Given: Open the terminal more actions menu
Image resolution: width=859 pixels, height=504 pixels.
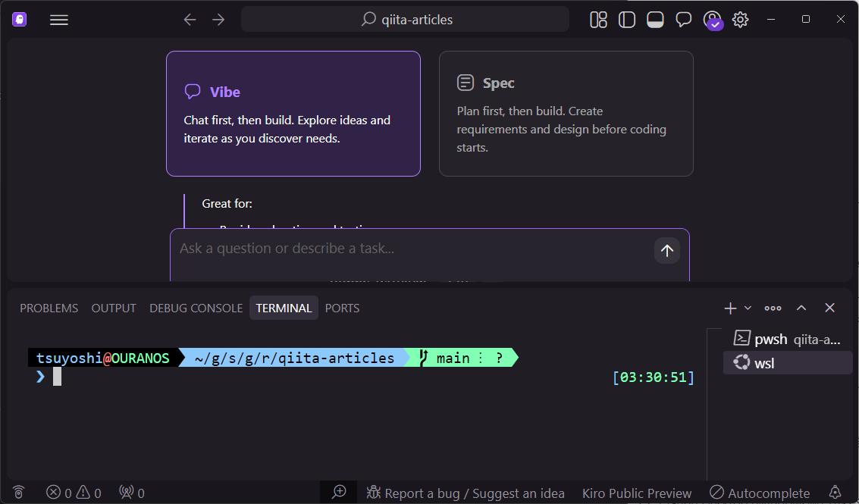Looking at the screenshot, I should pyautogui.click(x=773, y=308).
